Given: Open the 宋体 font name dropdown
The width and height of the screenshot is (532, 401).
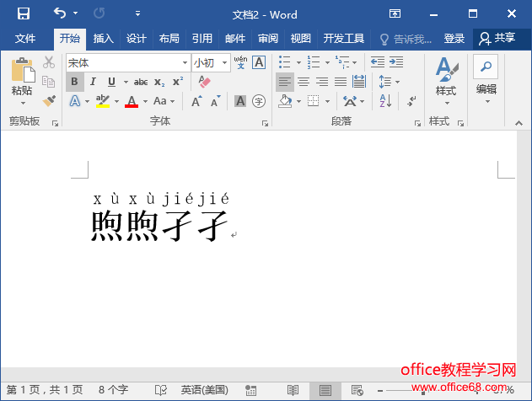Looking at the screenshot, I should point(185,62).
